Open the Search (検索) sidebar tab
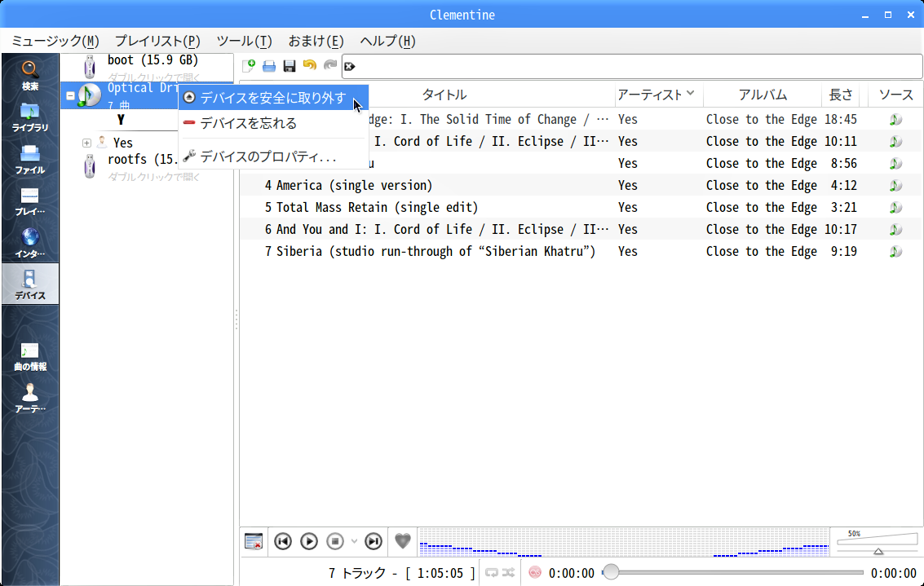 [x=30, y=75]
